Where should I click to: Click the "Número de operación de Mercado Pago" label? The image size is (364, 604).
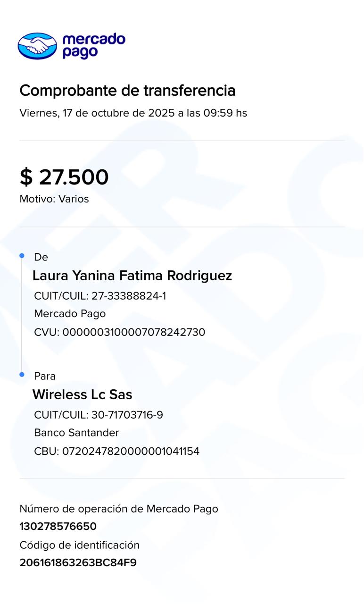pyautogui.click(x=119, y=509)
